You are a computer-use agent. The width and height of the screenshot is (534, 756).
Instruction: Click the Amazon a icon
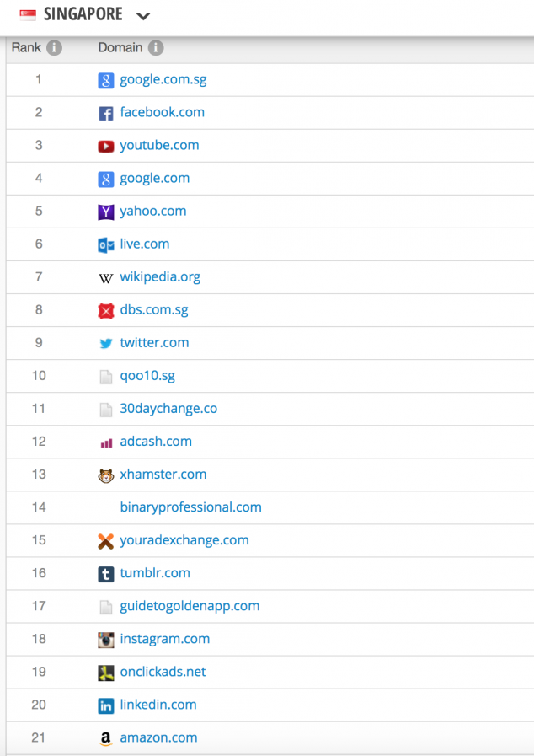105,738
